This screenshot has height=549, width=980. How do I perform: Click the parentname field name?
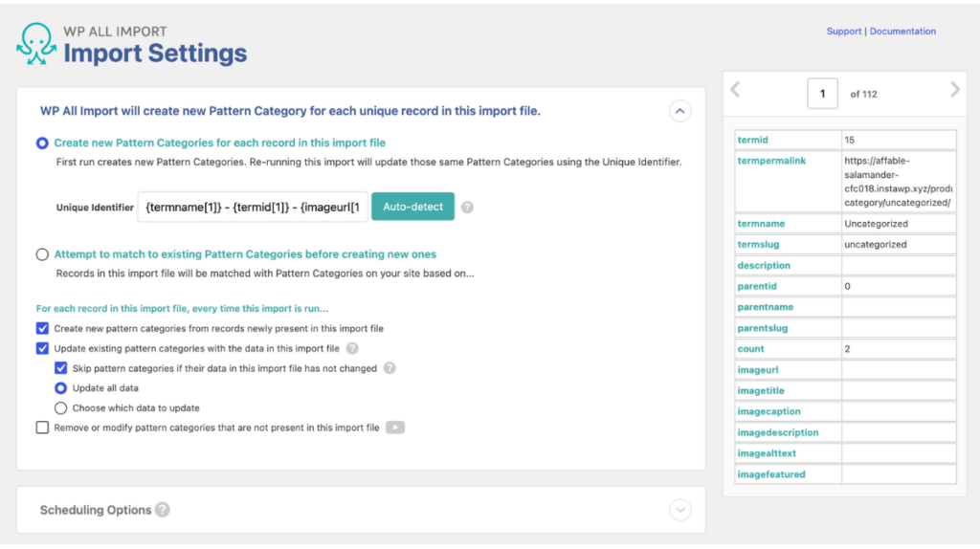pyautogui.click(x=765, y=307)
